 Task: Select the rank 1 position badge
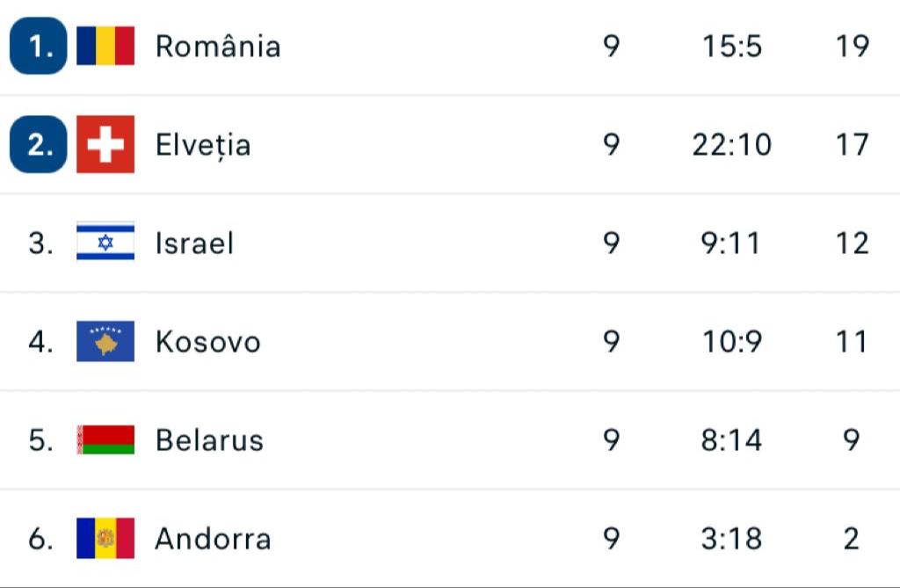[x=39, y=46]
